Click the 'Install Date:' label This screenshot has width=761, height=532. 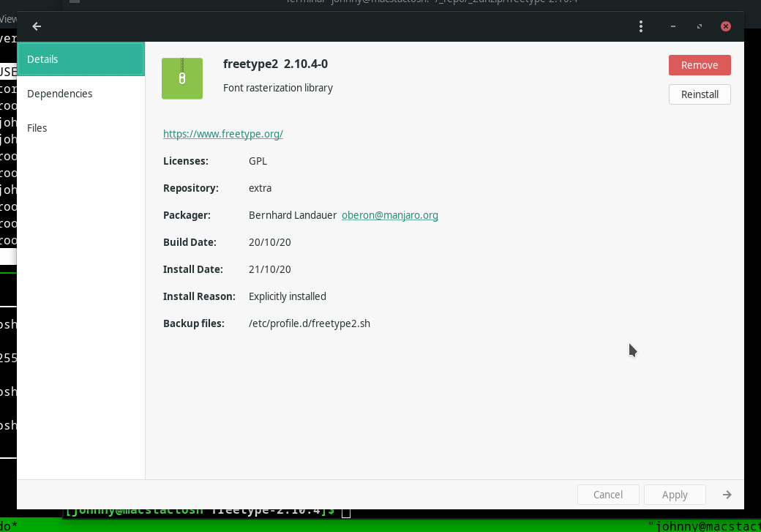point(192,269)
